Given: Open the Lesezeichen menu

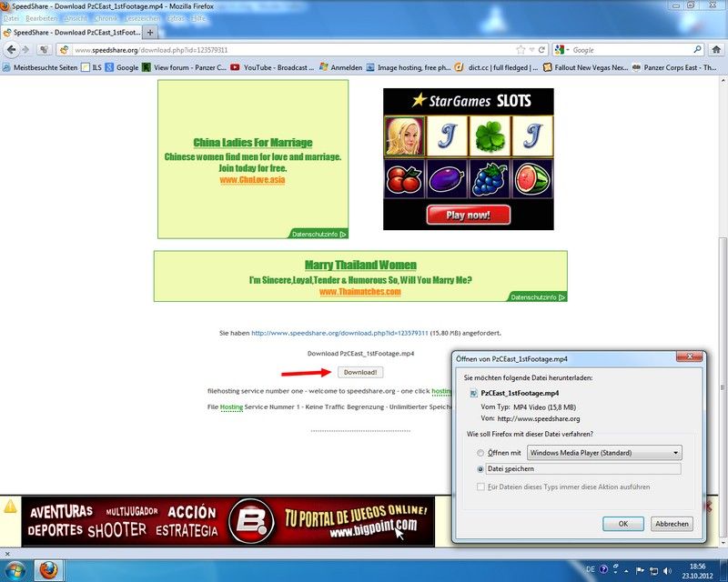Looking at the screenshot, I should tap(142, 18).
